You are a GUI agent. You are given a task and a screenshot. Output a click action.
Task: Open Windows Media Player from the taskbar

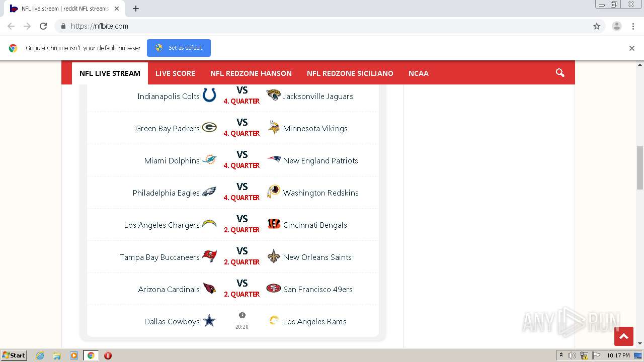pos(74,355)
